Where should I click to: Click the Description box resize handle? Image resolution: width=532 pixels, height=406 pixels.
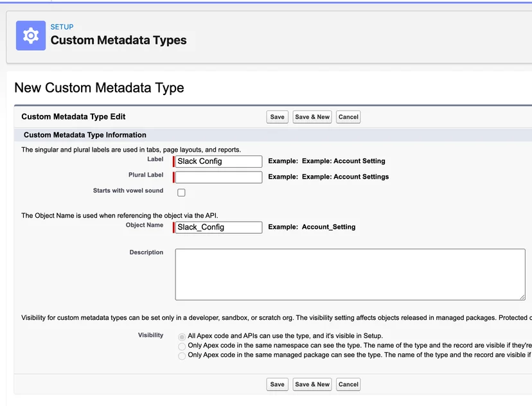[522, 297]
